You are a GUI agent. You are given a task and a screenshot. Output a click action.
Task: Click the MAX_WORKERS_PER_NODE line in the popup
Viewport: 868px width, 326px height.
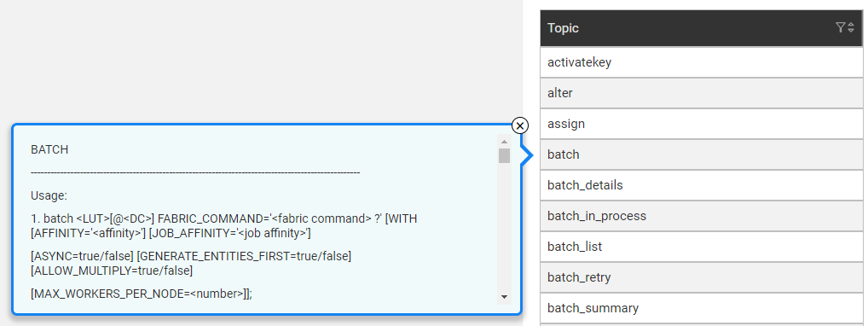tap(142, 294)
